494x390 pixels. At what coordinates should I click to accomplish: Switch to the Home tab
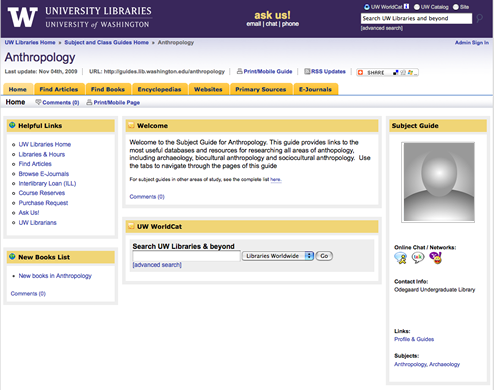pos(18,89)
